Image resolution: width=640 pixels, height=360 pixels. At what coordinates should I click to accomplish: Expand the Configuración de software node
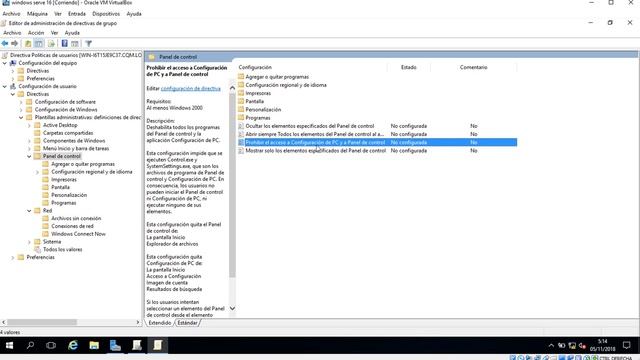point(21,102)
